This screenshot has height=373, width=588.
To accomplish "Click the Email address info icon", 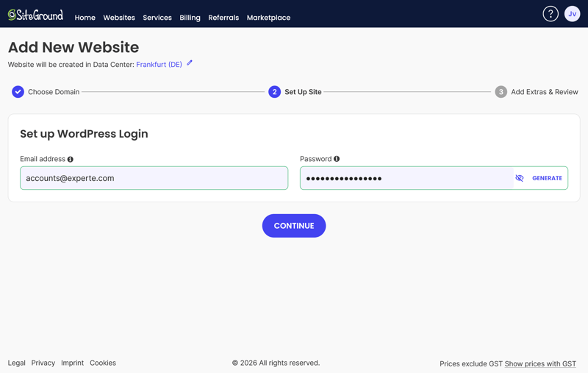I will click(70, 159).
